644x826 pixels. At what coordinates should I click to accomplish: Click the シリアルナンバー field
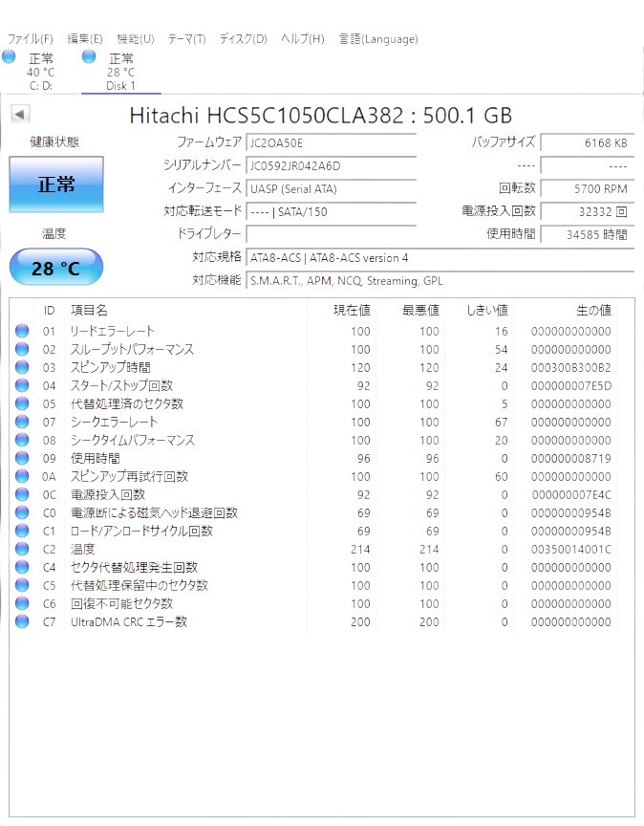tap(332, 166)
